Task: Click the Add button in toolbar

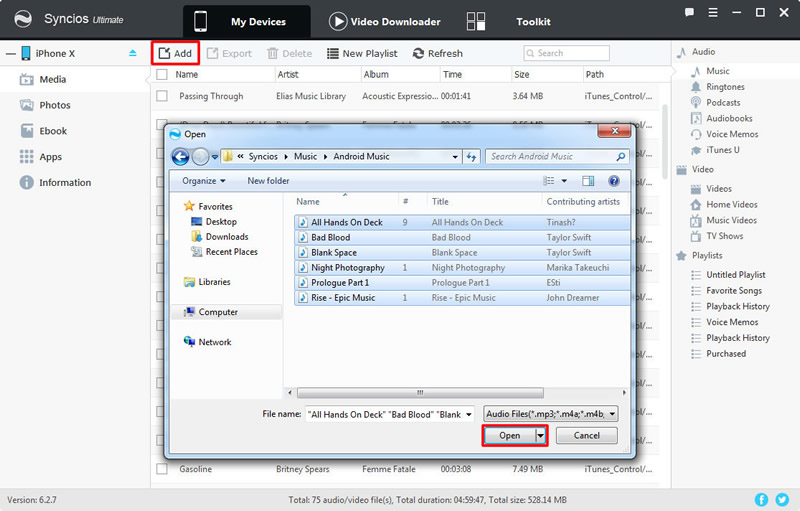Action: pyautogui.click(x=175, y=53)
